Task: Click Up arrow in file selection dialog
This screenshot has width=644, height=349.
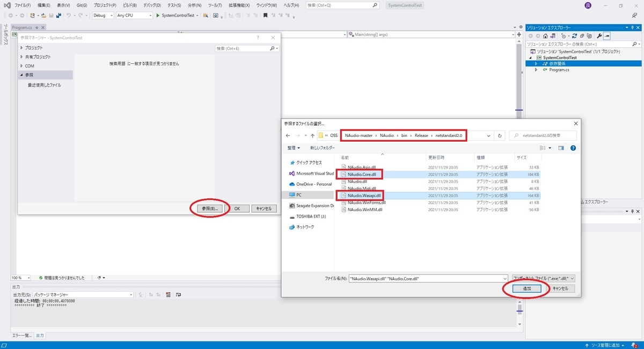Action: [312, 136]
